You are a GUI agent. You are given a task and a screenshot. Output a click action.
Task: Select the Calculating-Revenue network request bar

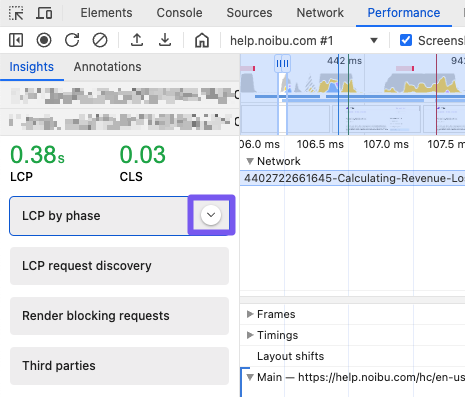coord(353,178)
